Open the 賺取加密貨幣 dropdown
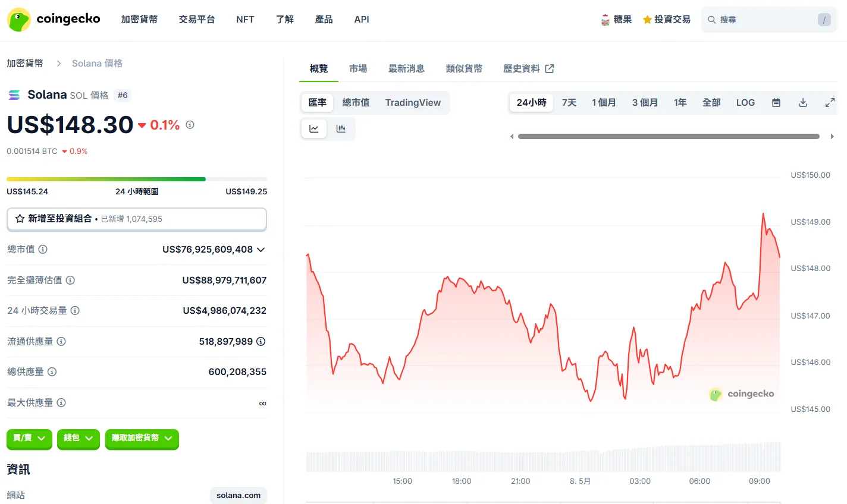The image size is (847, 504). pos(142,438)
